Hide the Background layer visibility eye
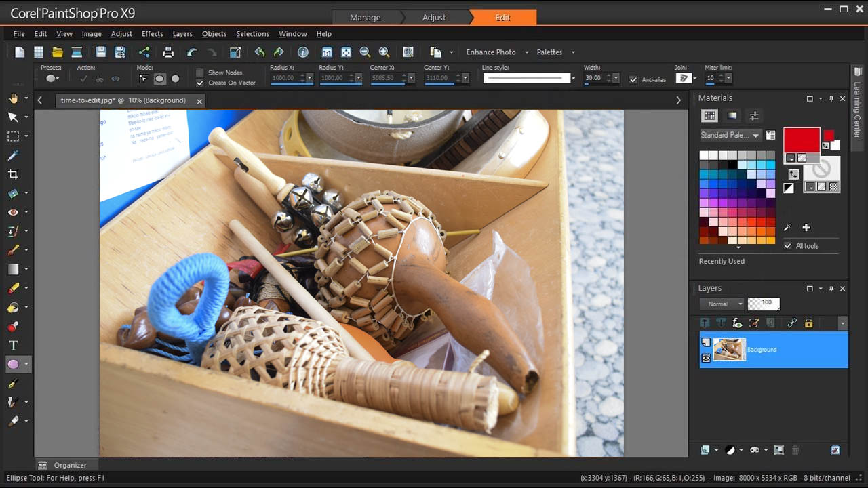This screenshot has height=488, width=868. [x=705, y=358]
